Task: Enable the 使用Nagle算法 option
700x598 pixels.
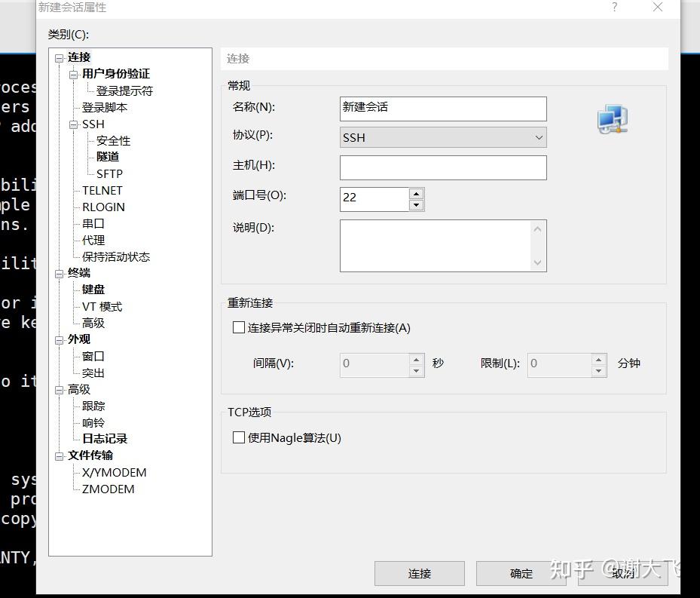Action: pos(239,437)
